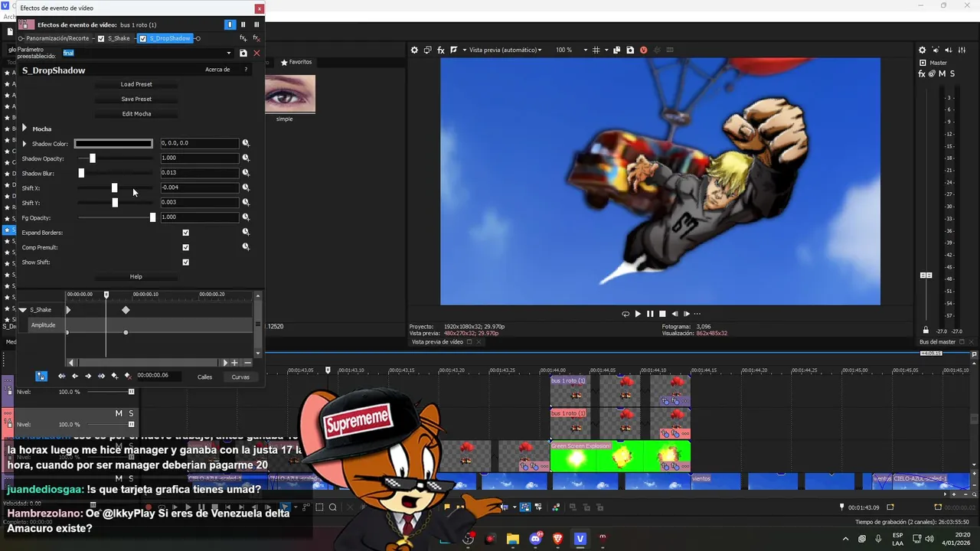Toggle the S_Shake effect checkbox
This screenshot has height=551, width=980.
(100, 38)
